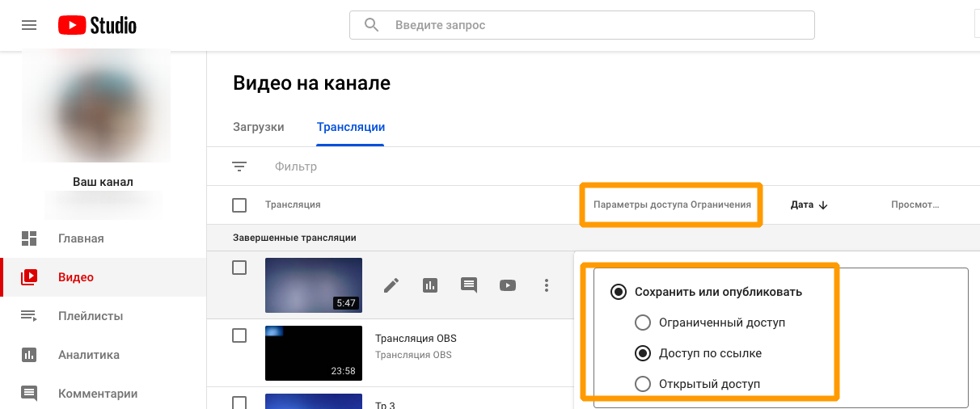The height and width of the screenshot is (409, 980).
Task: Toggle the select-all streams checkbox
Action: pos(239,205)
